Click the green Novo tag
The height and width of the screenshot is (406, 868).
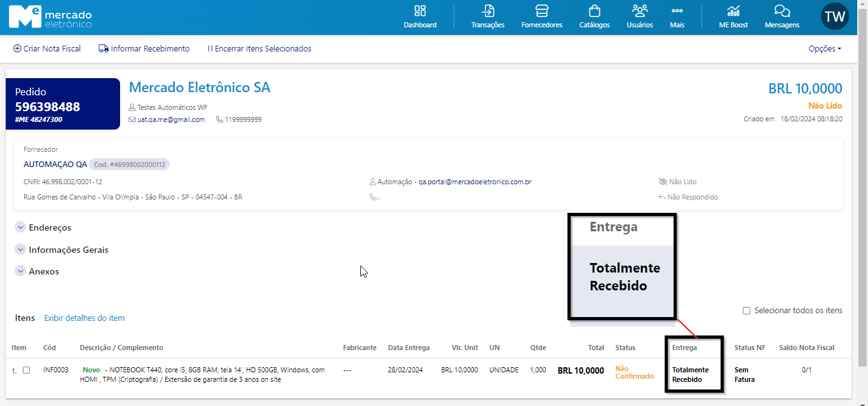(92, 370)
